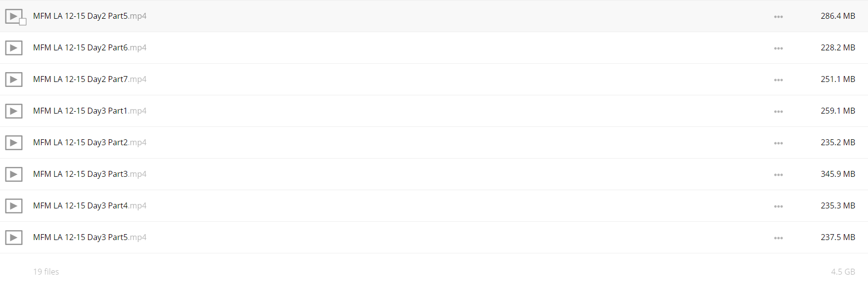Open ellipsis menu for Day2 Part6.mp4
Viewport: 868px width, 285px height.
(779, 48)
